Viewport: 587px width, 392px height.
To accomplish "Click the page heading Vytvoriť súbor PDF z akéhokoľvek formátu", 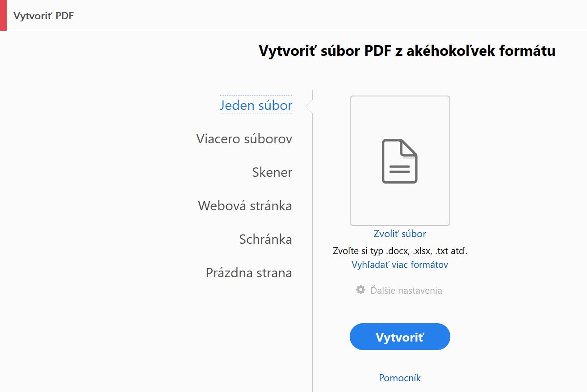I will pyautogui.click(x=407, y=50).
